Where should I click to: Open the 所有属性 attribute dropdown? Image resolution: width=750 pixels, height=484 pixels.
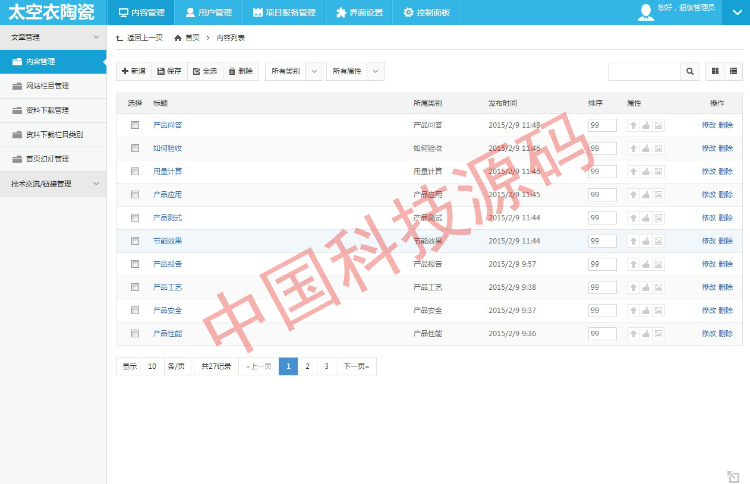pos(356,72)
